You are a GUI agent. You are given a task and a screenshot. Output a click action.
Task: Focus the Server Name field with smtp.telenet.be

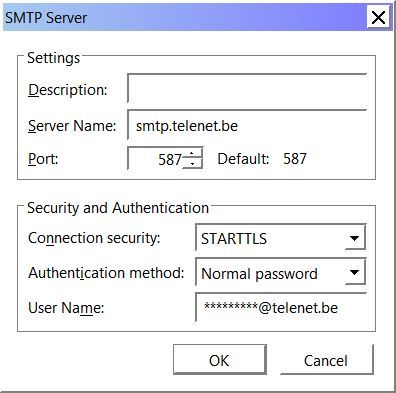(247, 125)
